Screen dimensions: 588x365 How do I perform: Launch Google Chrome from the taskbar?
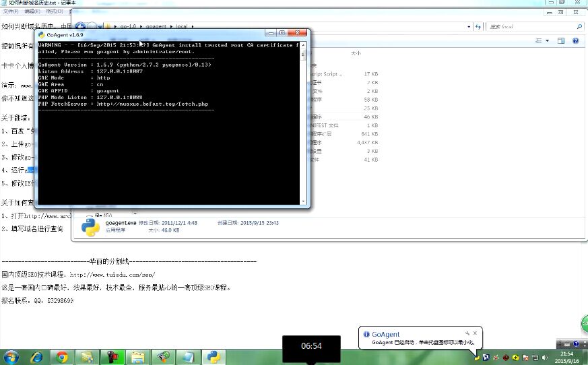pyautogui.click(x=62, y=357)
